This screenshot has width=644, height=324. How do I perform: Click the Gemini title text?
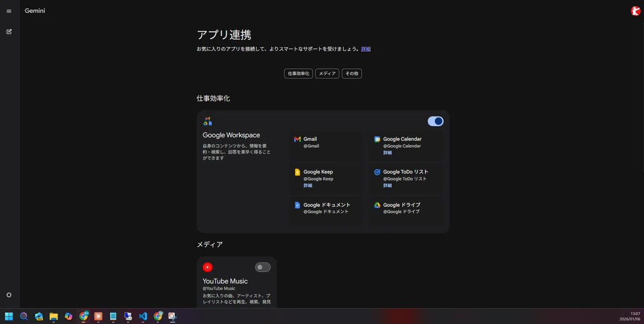35,11
